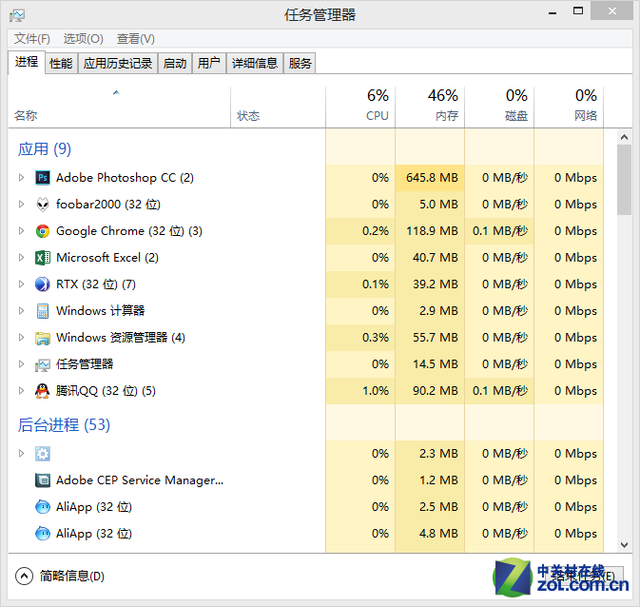Click the Adobe CEP Service Manager icon
The height and width of the screenshot is (607, 640).
tap(42, 480)
